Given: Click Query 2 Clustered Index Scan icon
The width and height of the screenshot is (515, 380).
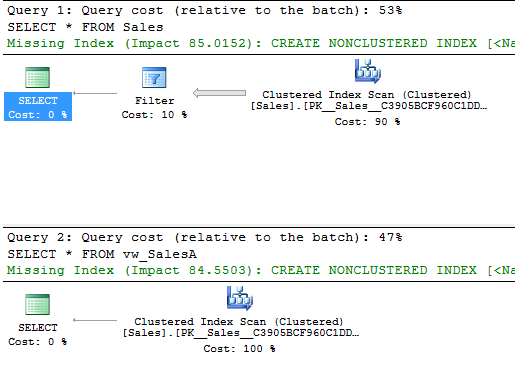Looking at the screenshot, I should point(240,298).
